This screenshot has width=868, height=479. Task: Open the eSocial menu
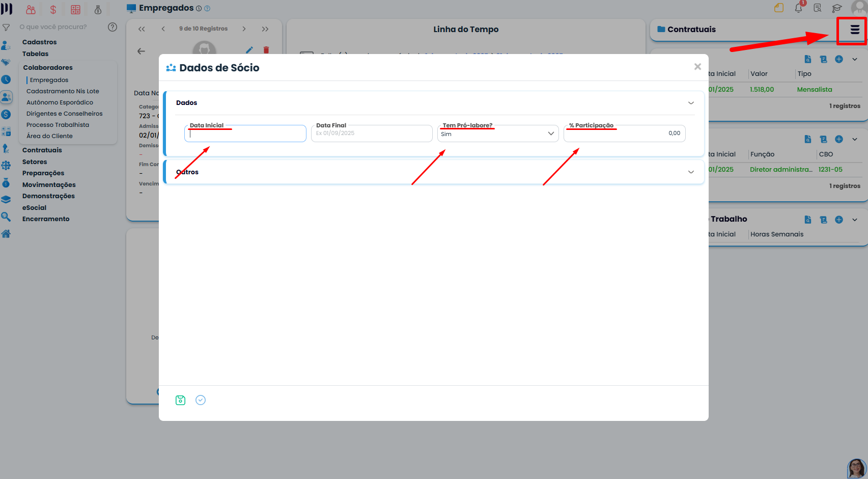(x=34, y=208)
